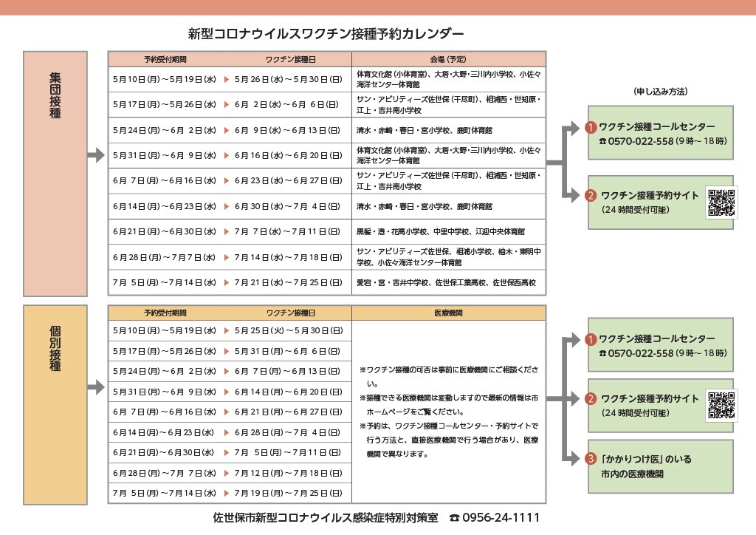Click ワクチン接種日 header in the 集団接種 table
Viewport: 756px width, 535px height.
click(291, 59)
